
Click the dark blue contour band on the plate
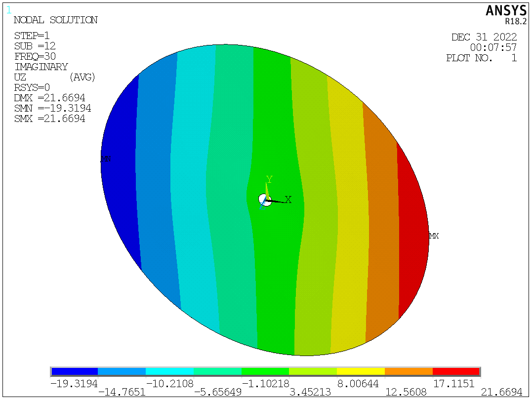pyautogui.click(x=119, y=173)
